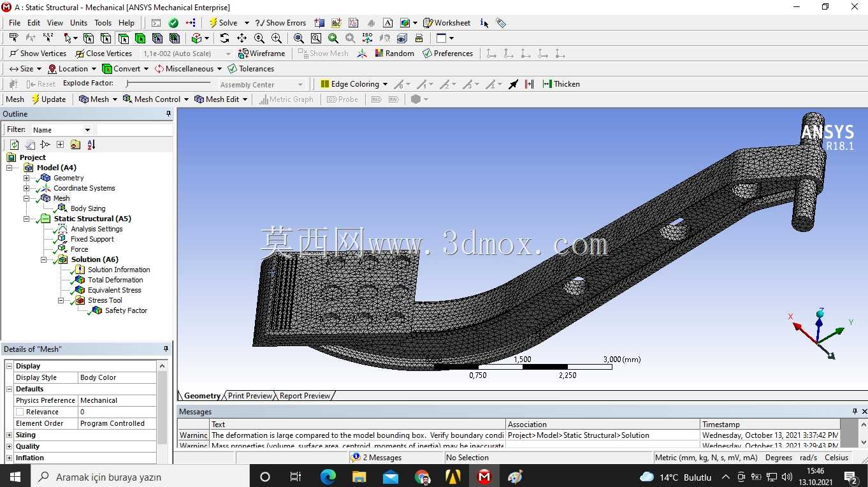Expand the Geometry tree node
The image size is (868, 487).
pyautogui.click(x=26, y=178)
